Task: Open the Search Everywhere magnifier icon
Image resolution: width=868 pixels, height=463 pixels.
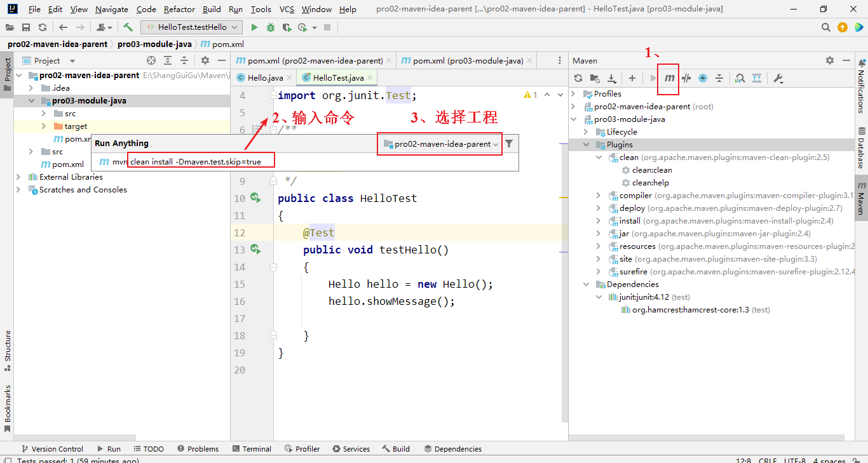Action: click(x=825, y=27)
